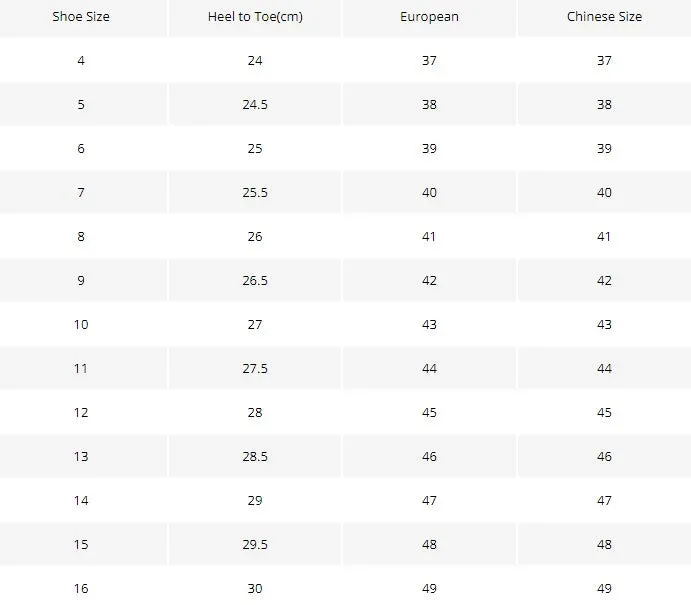Click European size 43 cell
Screen dimensions: 691x605
point(429,325)
